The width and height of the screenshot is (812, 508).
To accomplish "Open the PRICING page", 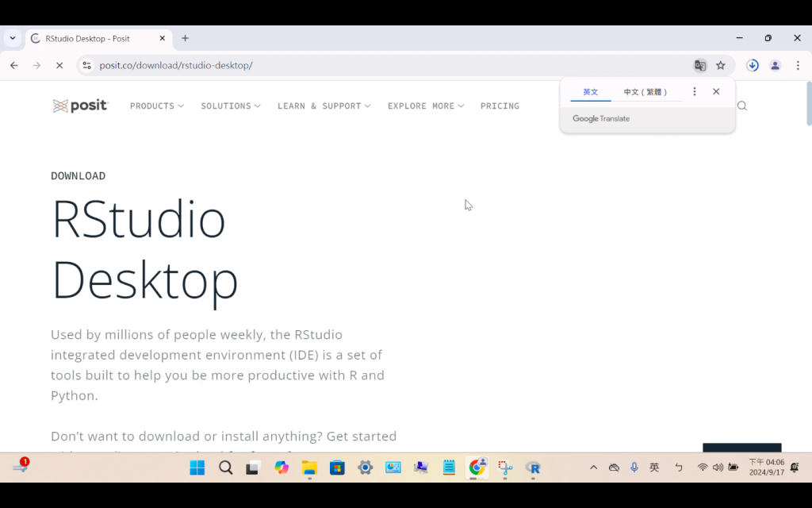I will pyautogui.click(x=500, y=106).
